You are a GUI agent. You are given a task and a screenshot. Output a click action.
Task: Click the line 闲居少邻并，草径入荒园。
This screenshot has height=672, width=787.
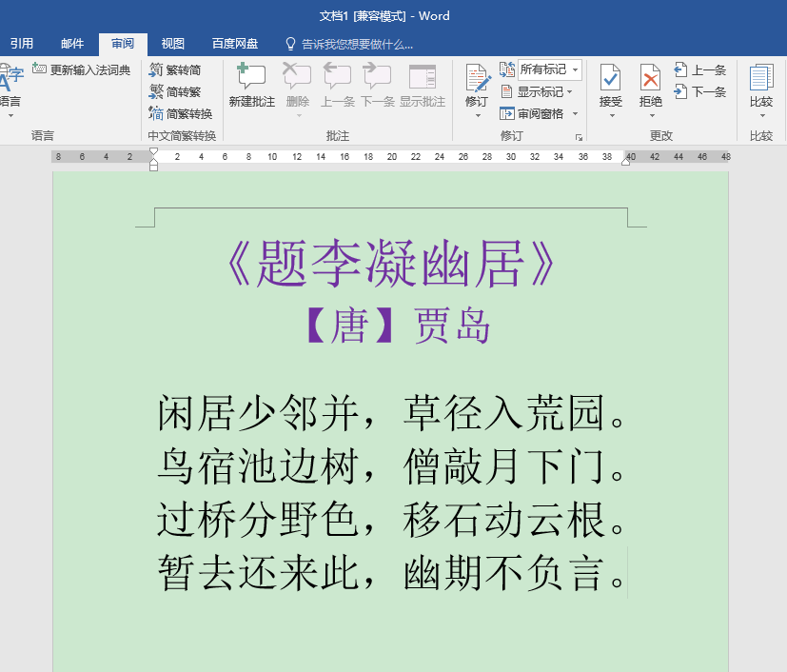click(x=391, y=413)
